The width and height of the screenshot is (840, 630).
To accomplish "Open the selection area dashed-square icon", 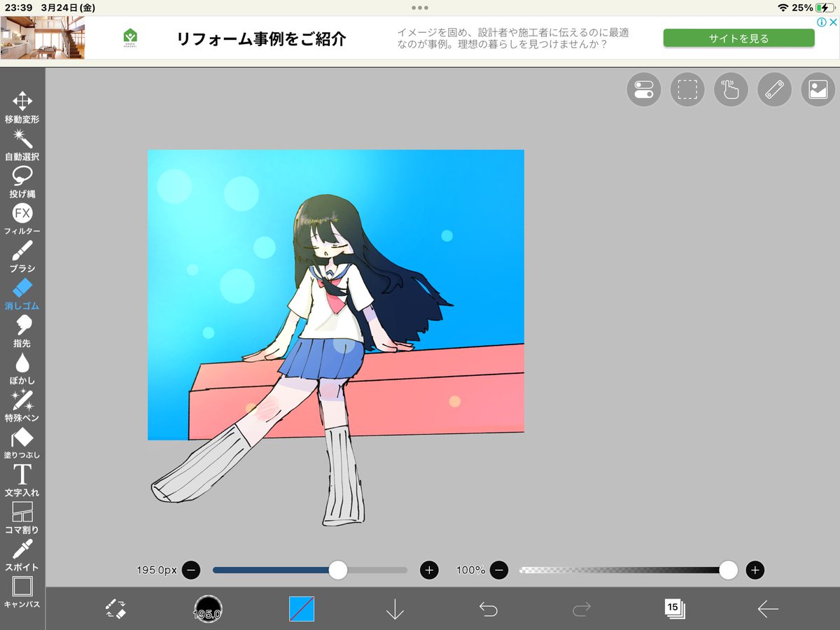I will coord(687,90).
